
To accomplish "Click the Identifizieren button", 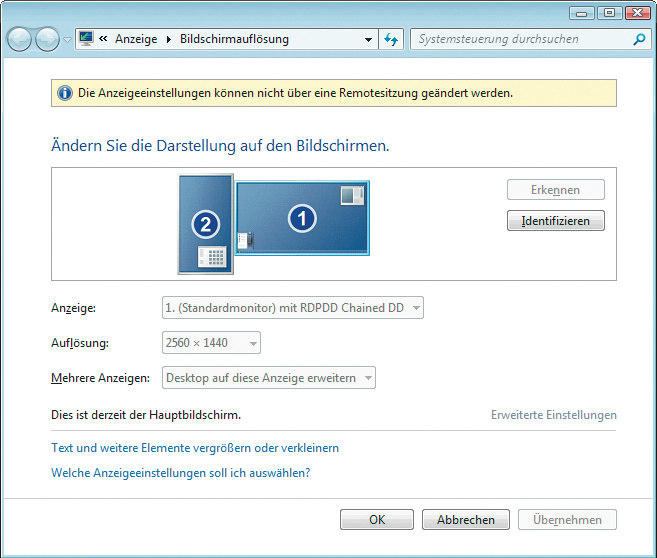I will pyautogui.click(x=556, y=221).
